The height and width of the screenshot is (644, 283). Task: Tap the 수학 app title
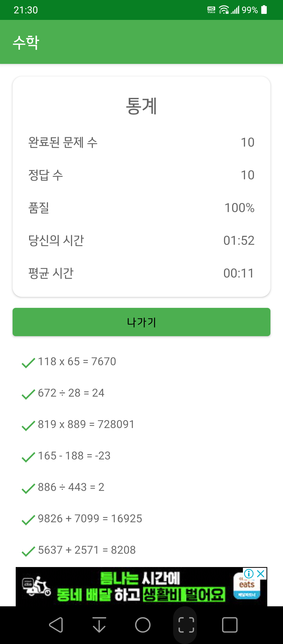coord(26,42)
